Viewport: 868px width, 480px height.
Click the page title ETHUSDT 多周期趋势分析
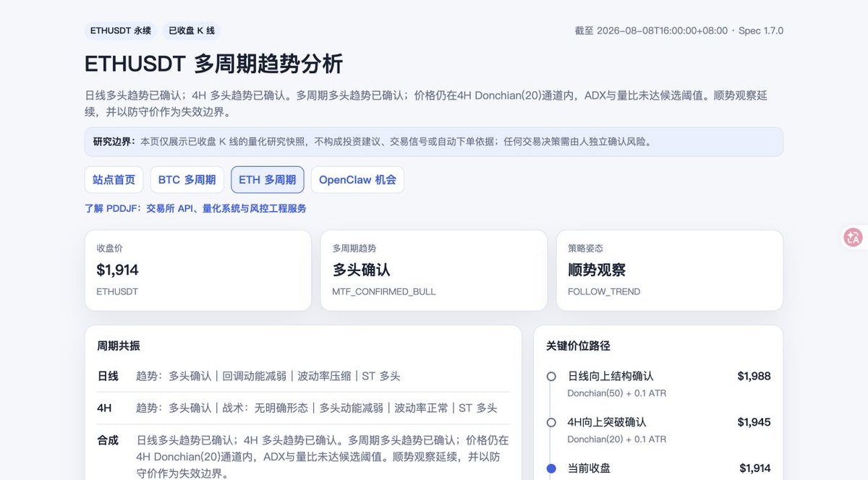pyautogui.click(x=214, y=64)
